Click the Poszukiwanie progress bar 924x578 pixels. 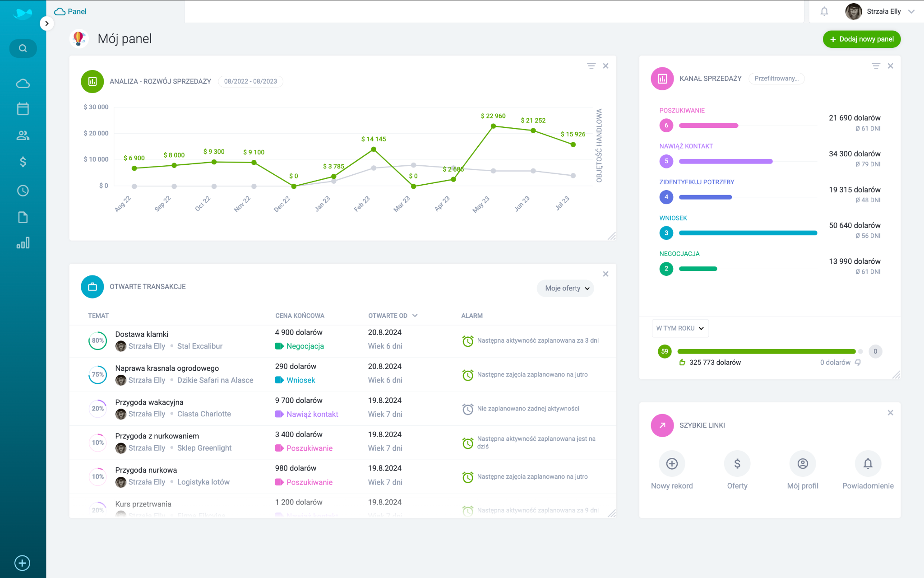(708, 126)
